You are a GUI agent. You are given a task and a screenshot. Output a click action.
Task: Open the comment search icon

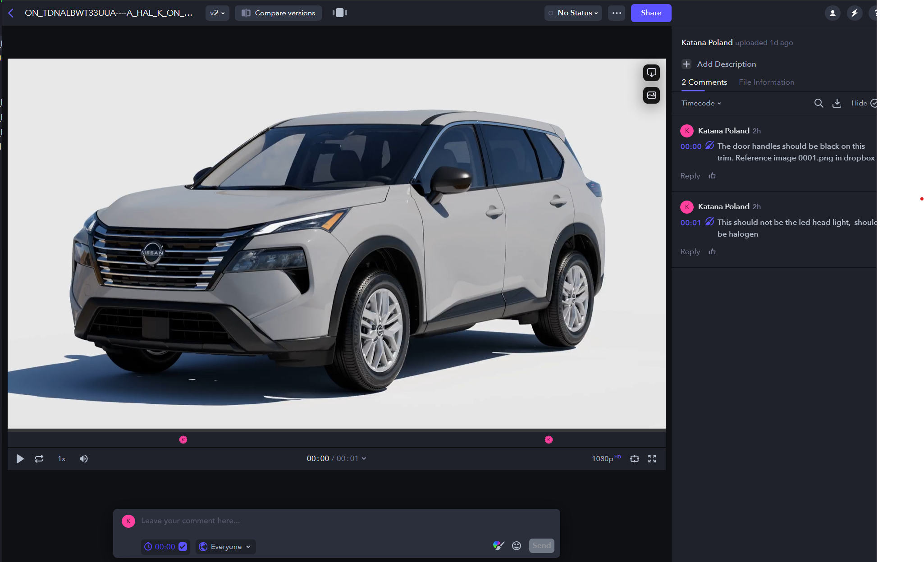[819, 103]
